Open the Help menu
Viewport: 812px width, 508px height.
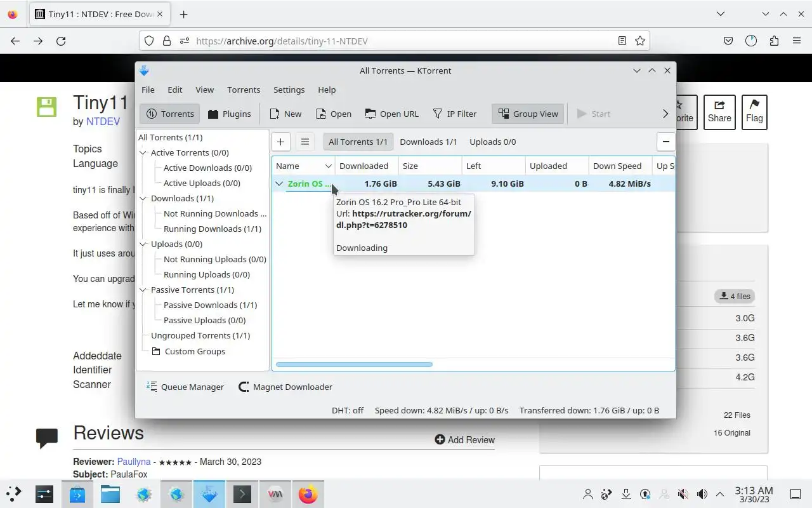click(x=327, y=90)
